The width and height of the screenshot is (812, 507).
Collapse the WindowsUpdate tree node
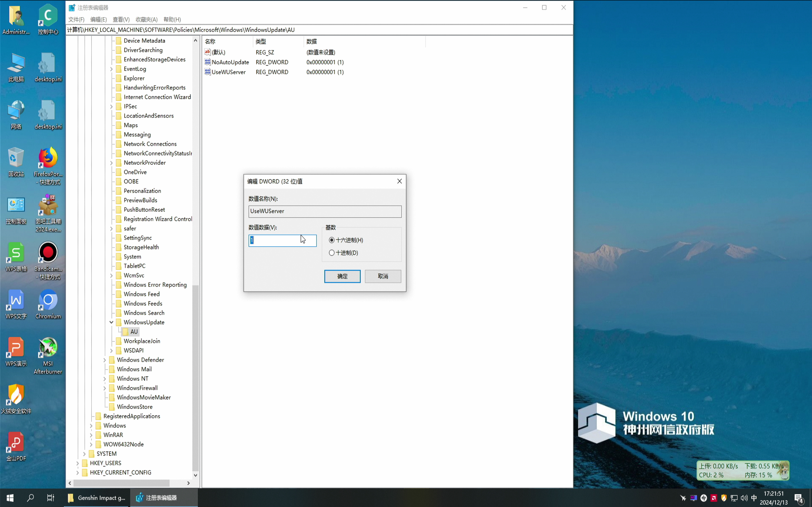tap(111, 322)
